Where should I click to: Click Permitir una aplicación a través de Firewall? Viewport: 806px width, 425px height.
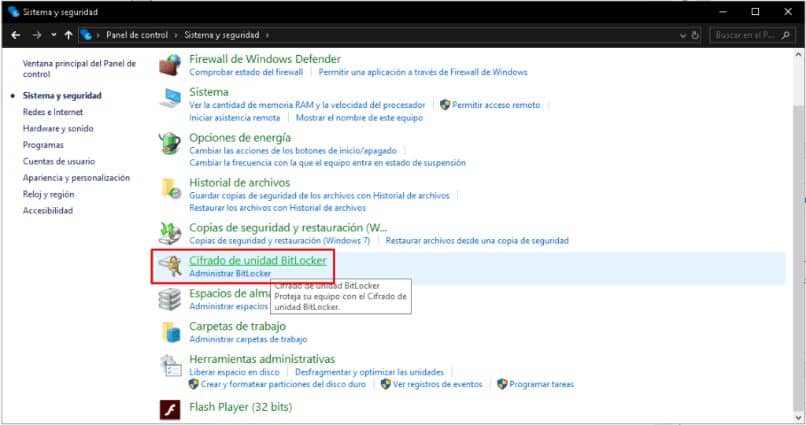click(423, 72)
